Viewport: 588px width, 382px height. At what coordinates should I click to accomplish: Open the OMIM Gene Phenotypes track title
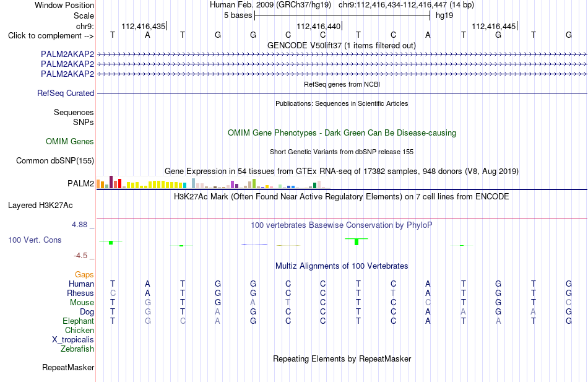[x=342, y=133]
